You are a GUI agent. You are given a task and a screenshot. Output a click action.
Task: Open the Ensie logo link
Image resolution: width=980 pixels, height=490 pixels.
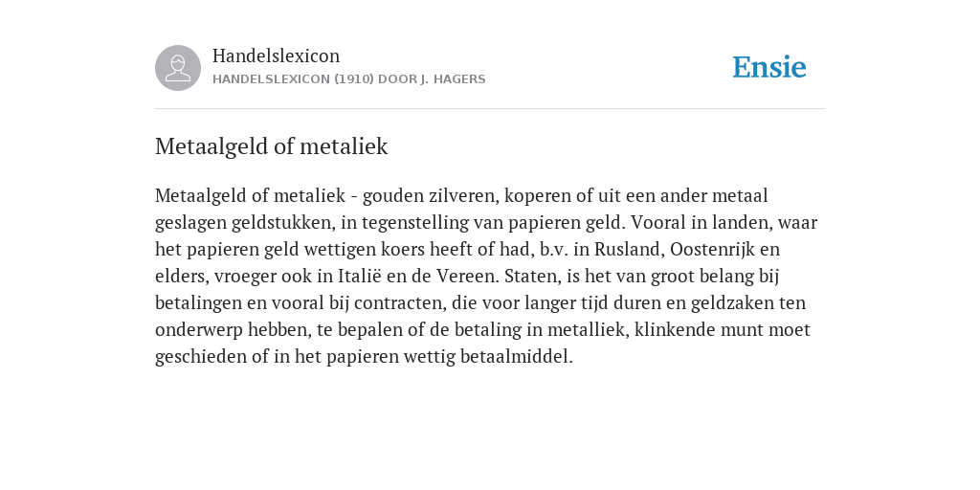click(x=769, y=67)
